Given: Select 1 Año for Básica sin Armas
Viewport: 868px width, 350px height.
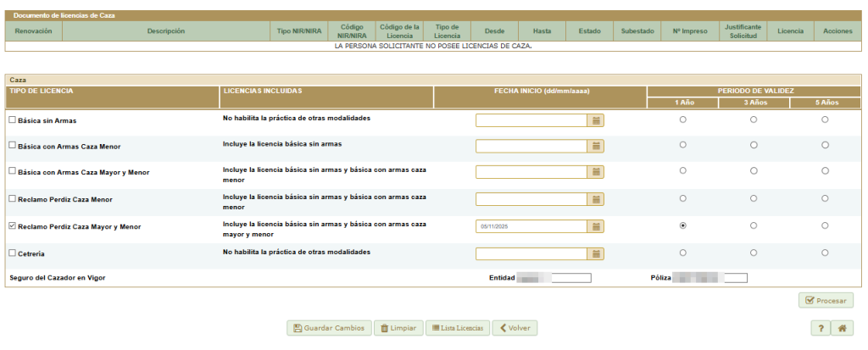Looking at the screenshot, I should [x=682, y=119].
